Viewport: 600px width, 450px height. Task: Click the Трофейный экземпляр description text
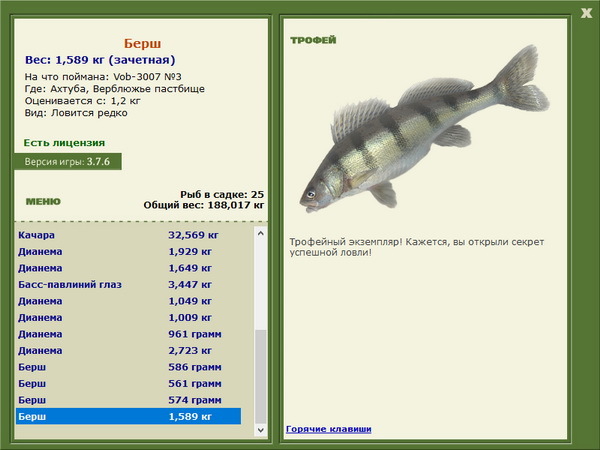click(x=417, y=247)
